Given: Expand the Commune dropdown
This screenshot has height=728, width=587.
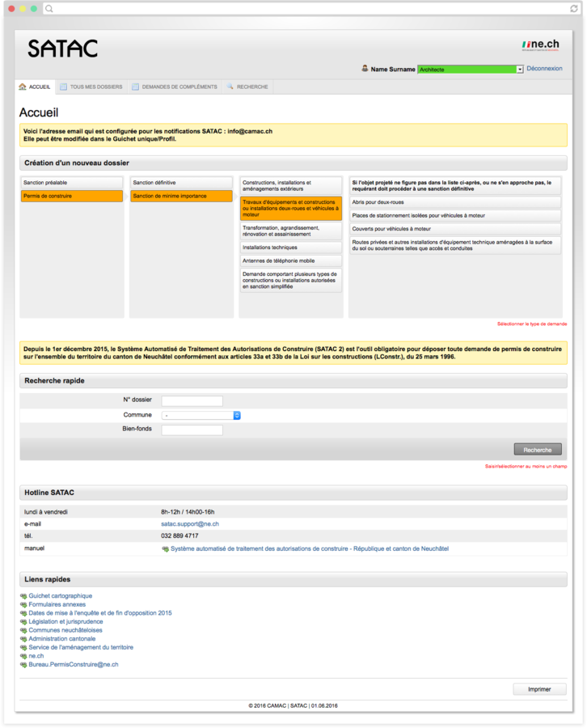Looking at the screenshot, I should (x=201, y=416).
